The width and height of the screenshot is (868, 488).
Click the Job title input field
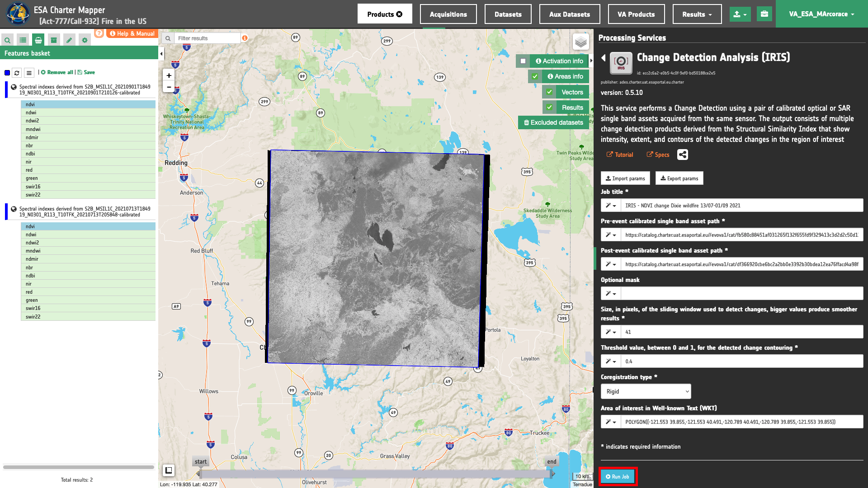pyautogui.click(x=742, y=206)
